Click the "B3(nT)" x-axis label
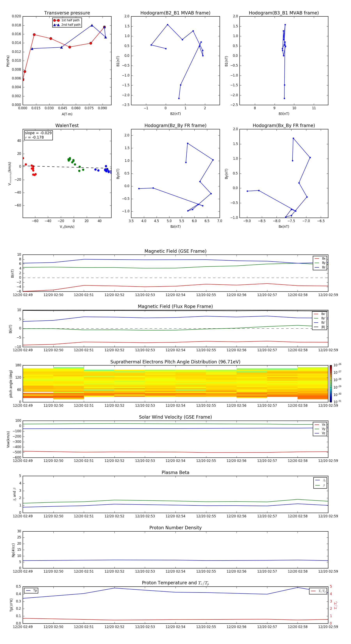Viewport: 351px width, 644px height. [x=284, y=114]
